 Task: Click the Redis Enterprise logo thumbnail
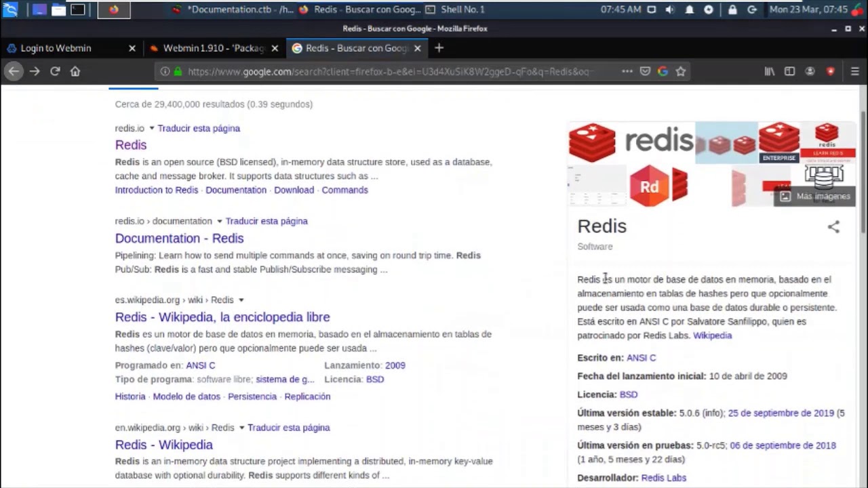click(778, 142)
